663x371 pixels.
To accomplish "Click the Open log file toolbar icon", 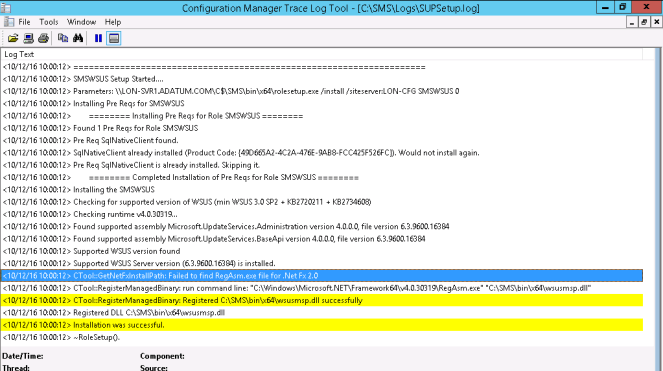I will (x=13, y=38).
